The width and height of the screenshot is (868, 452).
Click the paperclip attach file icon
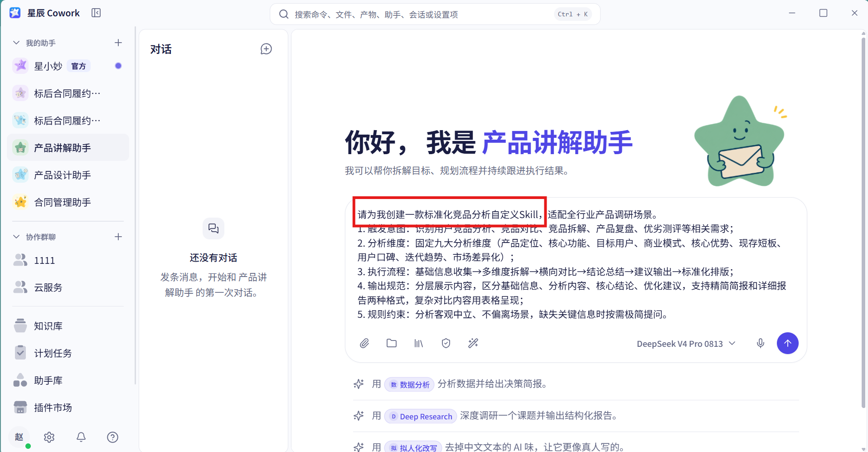(x=364, y=343)
